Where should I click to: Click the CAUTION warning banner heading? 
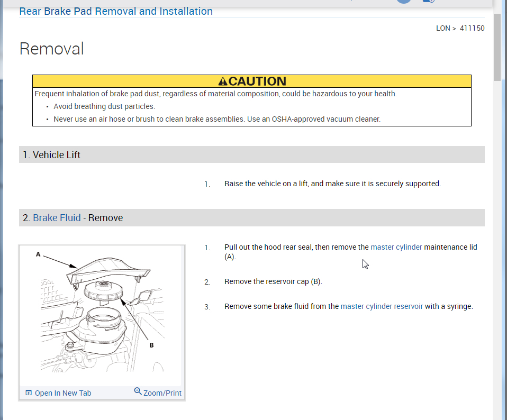[252, 81]
